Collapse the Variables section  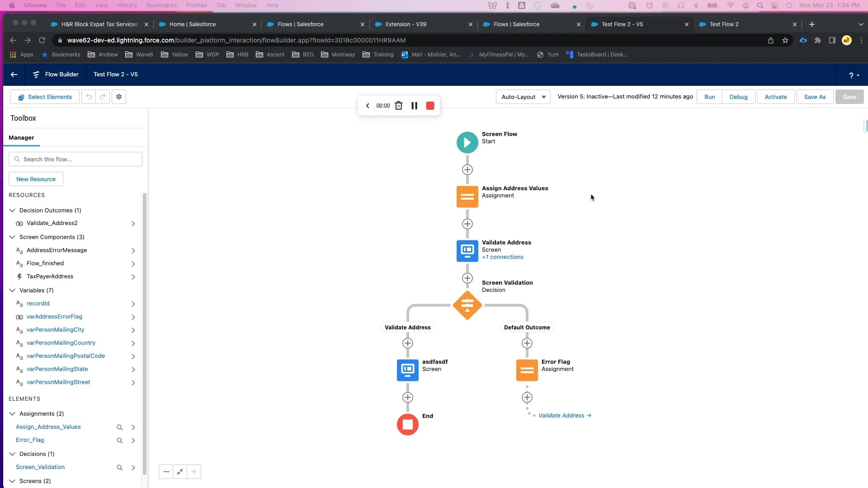(x=12, y=291)
